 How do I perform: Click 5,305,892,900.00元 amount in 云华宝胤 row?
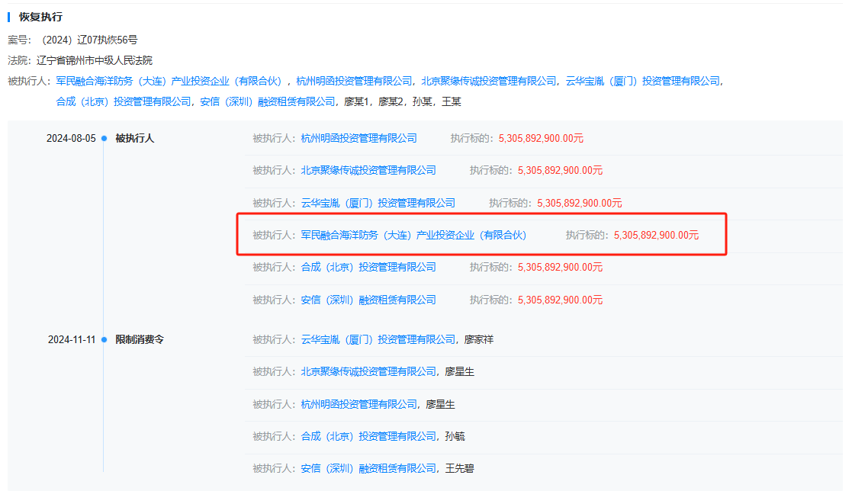(x=579, y=203)
